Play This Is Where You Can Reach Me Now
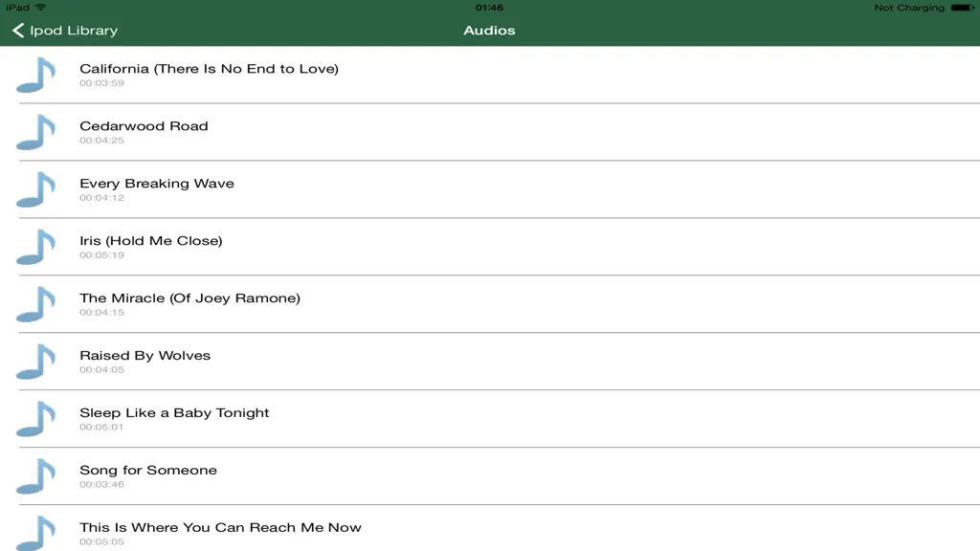Viewport: 980px width, 551px height. point(490,528)
